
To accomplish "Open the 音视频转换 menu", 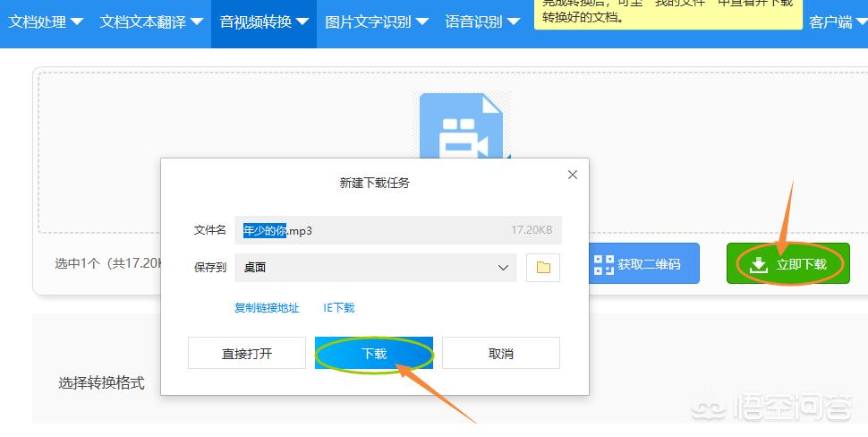I will [264, 22].
